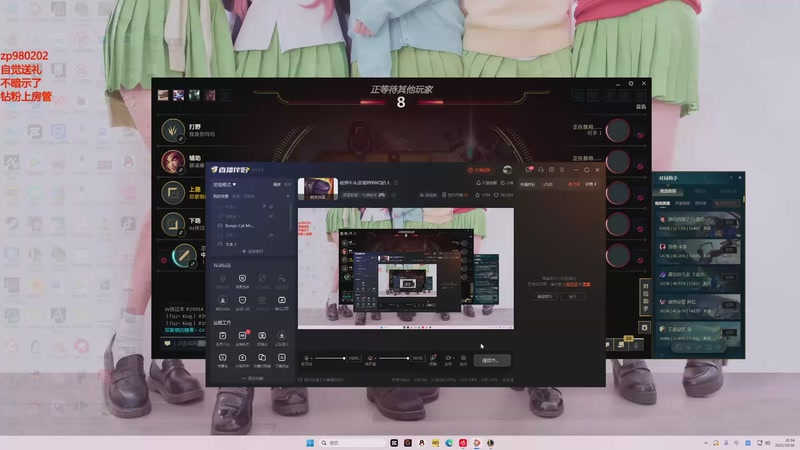Viewport: 800px width, 450px height.
Task: Open the first interactive feature icon in 直播伴侣
Action: 222,279
